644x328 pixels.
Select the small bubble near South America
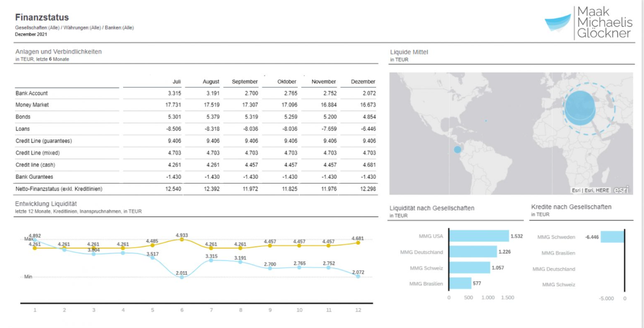click(459, 149)
